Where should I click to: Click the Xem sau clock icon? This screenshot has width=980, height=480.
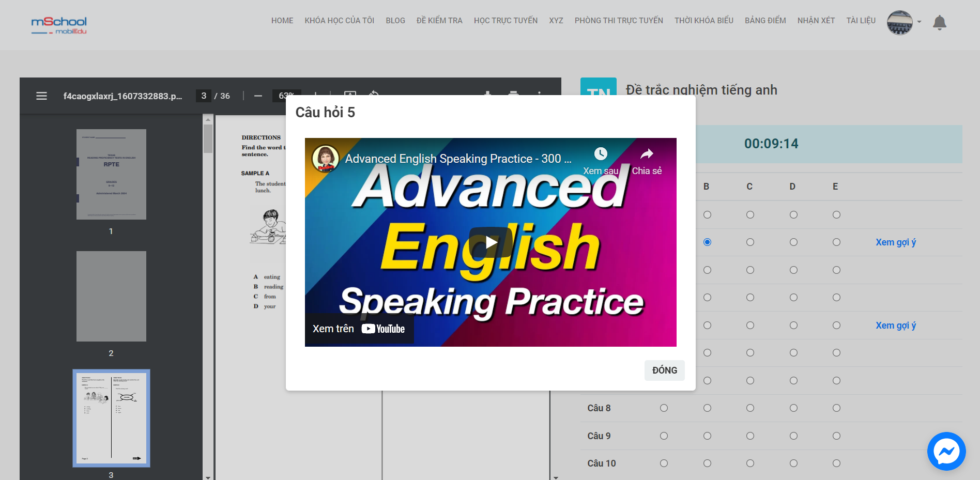[601, 154]
